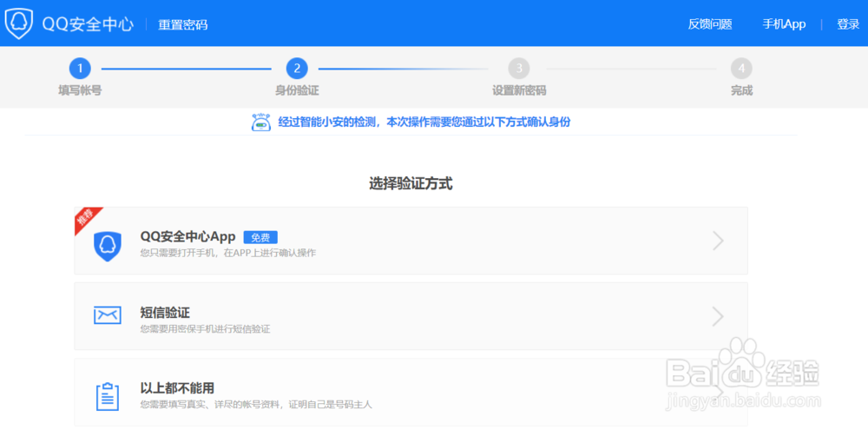
Task: Click the 重置密码 header label
Action: coord(182,25)
